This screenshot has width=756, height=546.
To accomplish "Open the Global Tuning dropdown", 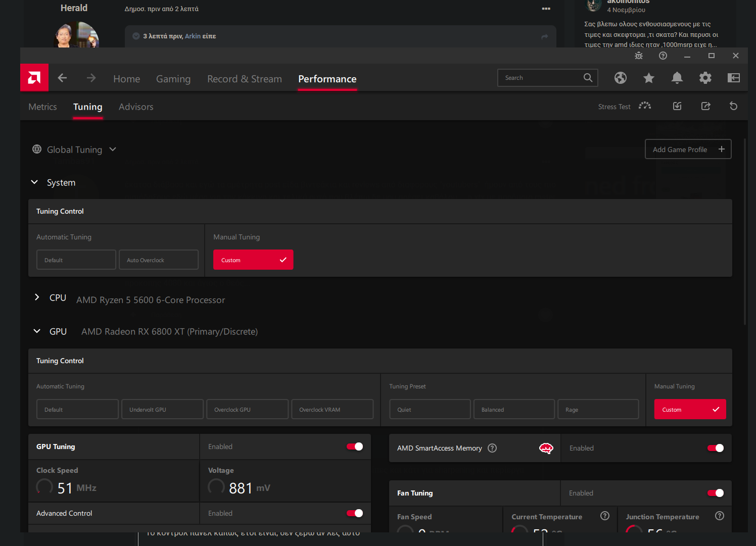I will (x=74, y=150).
